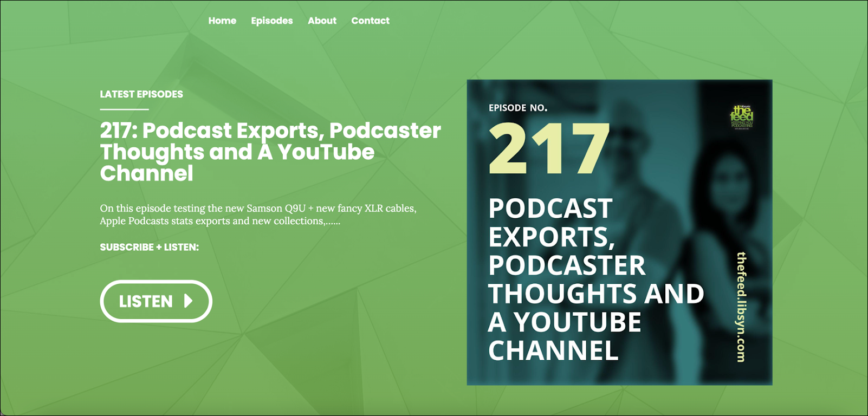Viewport: 868px width, 416px height.
Task: Click the LATEST EPISODES heading
Action: point(141,94)
